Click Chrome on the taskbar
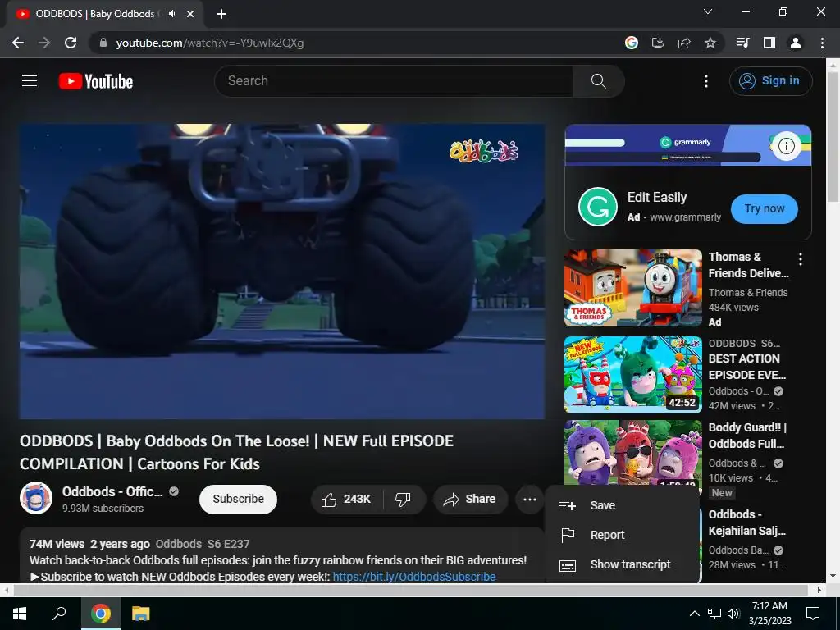The width and height of the screenshot is (840, 630). (100, 614)
